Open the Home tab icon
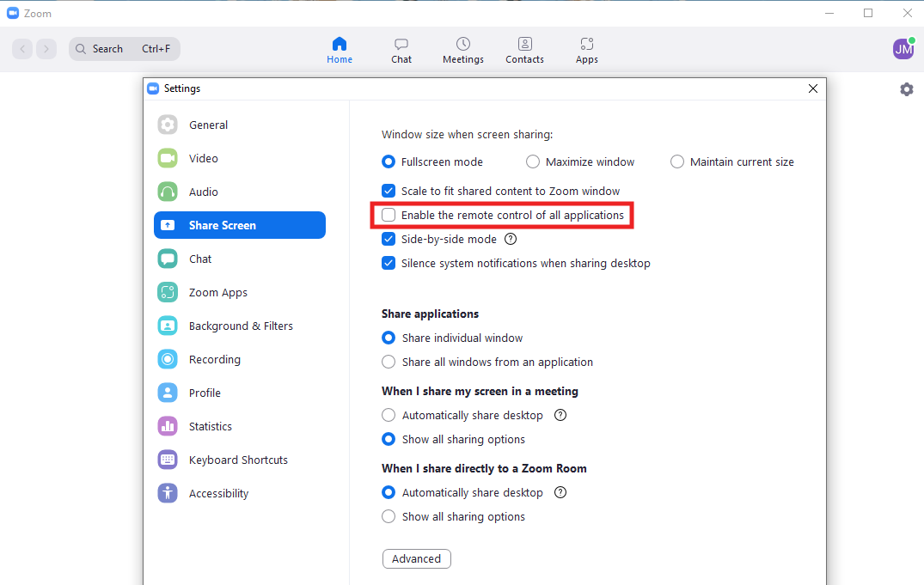 [x=340, y=44]
